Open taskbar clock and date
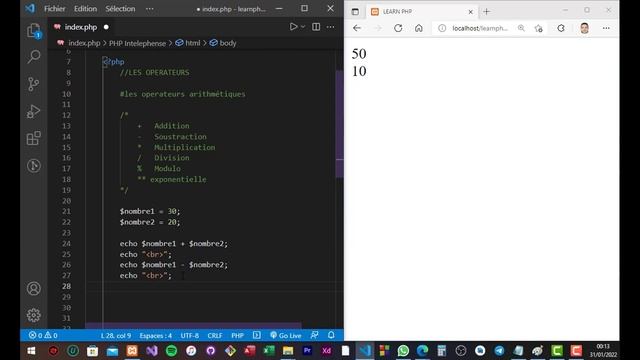Screen dimensions: 640x360 click(x=603, y=351)
